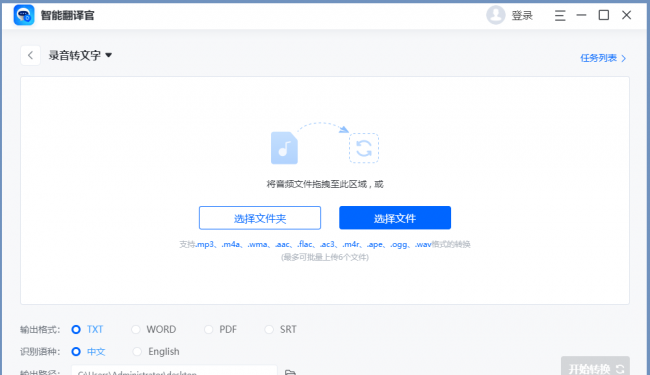Viewport: 650px width, 375px height.
Task: Click the 识别语种 label
Action: (x=40, y=352)
